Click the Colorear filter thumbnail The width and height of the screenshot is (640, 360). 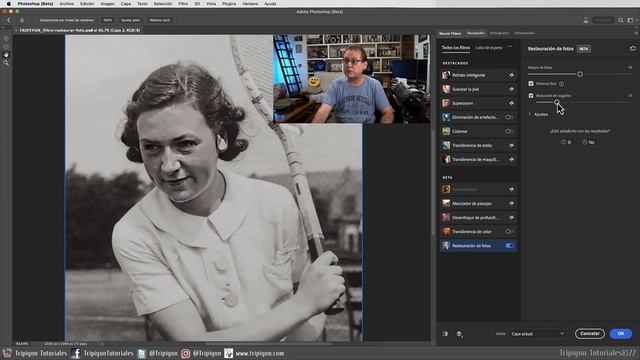(446, 131)
